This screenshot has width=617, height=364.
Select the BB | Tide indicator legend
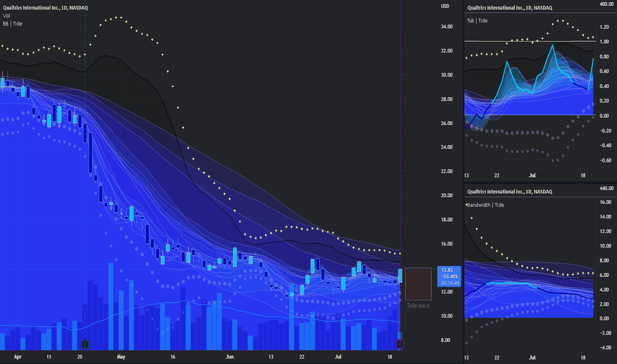pos(13,24)
